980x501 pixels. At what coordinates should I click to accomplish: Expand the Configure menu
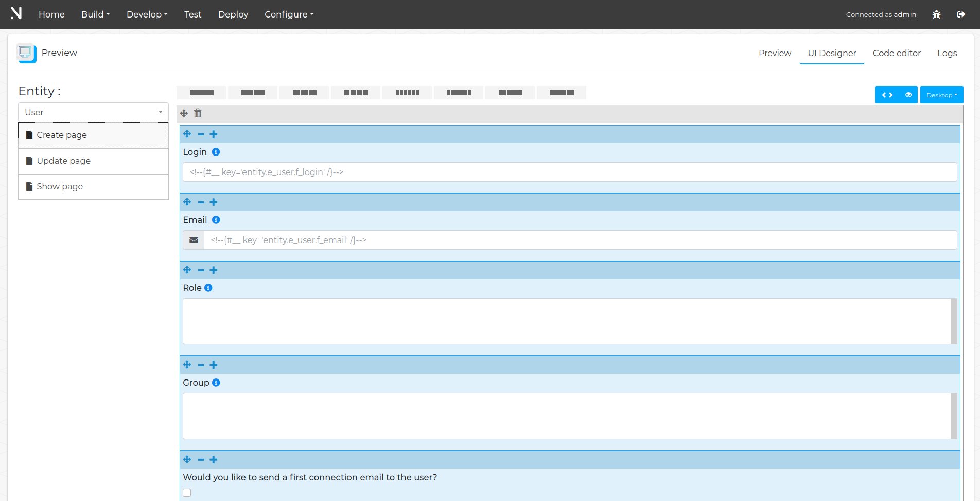pos(289,14)
